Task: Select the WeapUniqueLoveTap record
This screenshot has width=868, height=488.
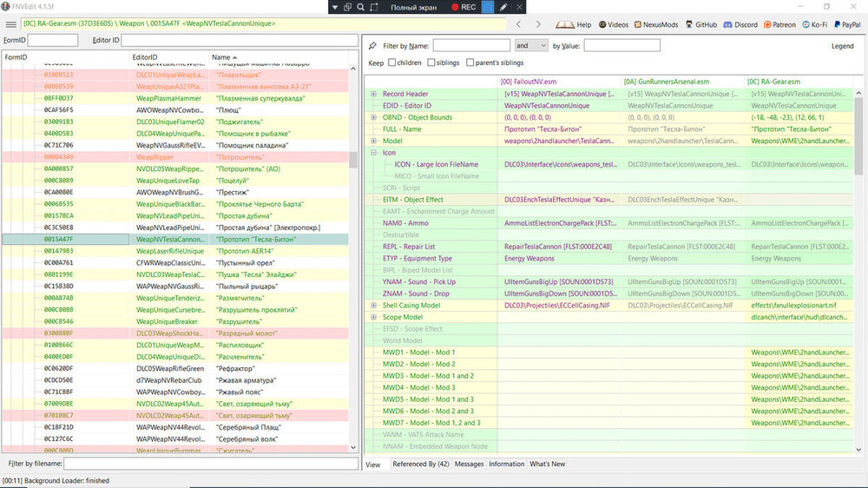Action: (x=175, y=181)
